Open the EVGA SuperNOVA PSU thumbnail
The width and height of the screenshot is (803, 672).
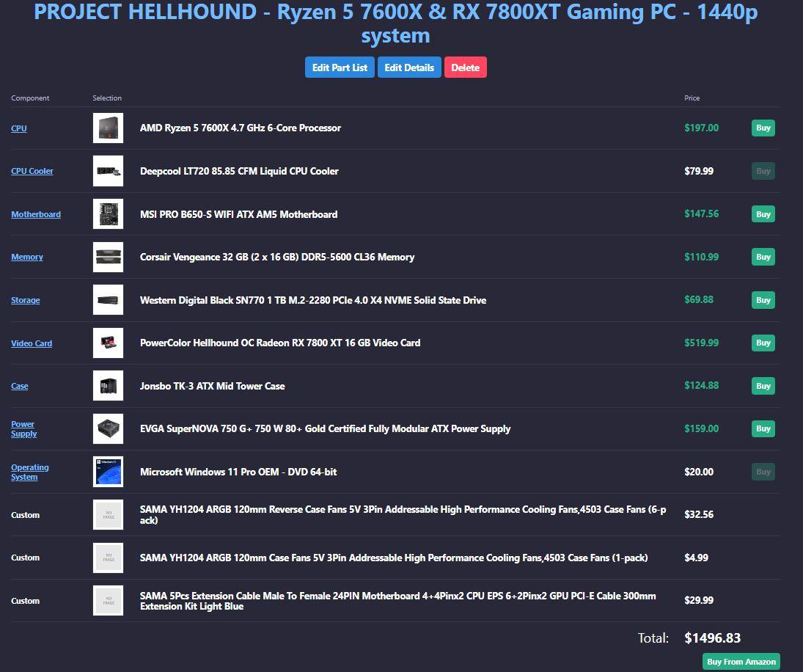click(x=108, y=428)
